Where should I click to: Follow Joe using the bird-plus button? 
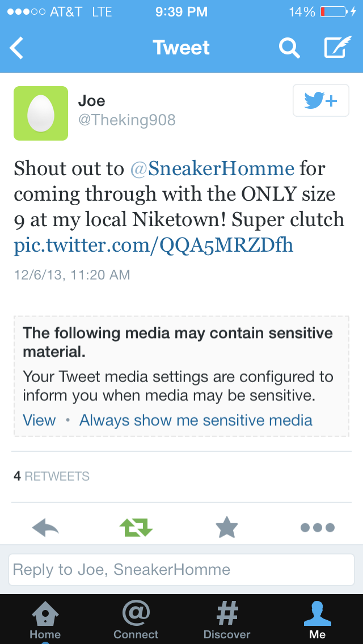click(321, 101)
